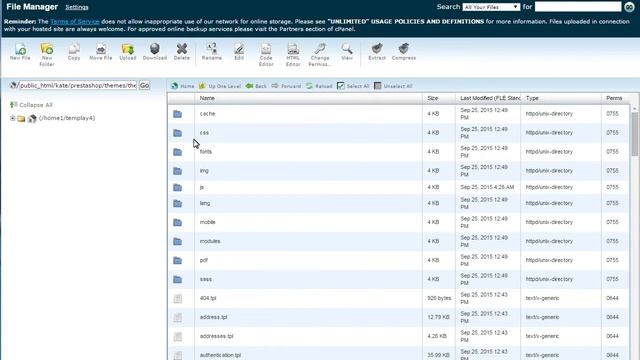Click 0644 perms of addresses.tpl
Screen dimensions: 640x360
tap(612, 336)
